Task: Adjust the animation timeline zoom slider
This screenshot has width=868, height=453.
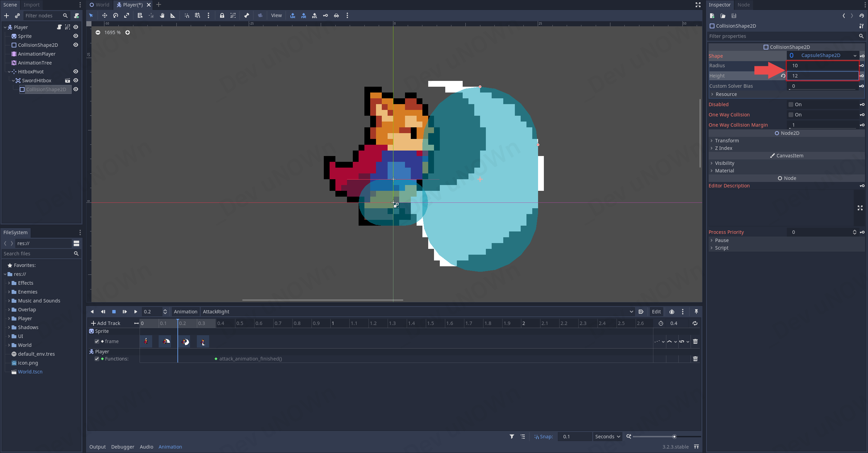Action: (x=674, y=437)
